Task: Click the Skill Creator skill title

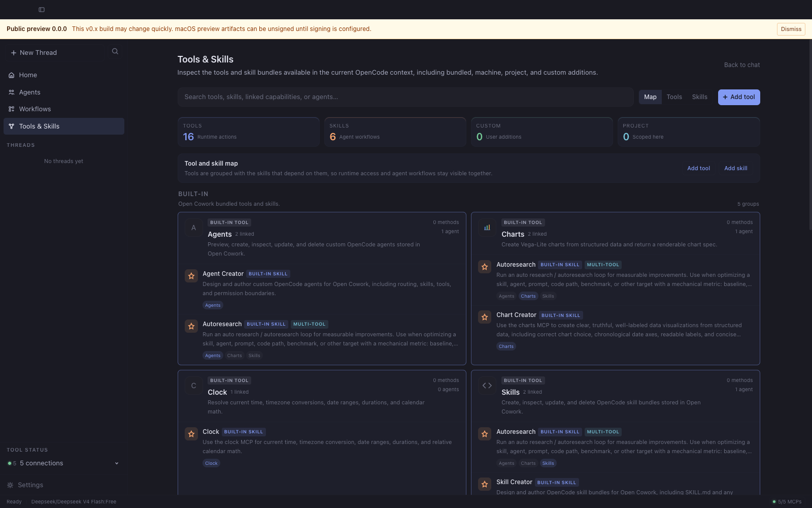Action: 514,482
